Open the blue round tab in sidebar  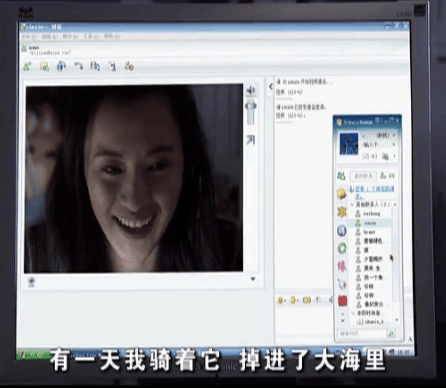[x=342, y=231]
